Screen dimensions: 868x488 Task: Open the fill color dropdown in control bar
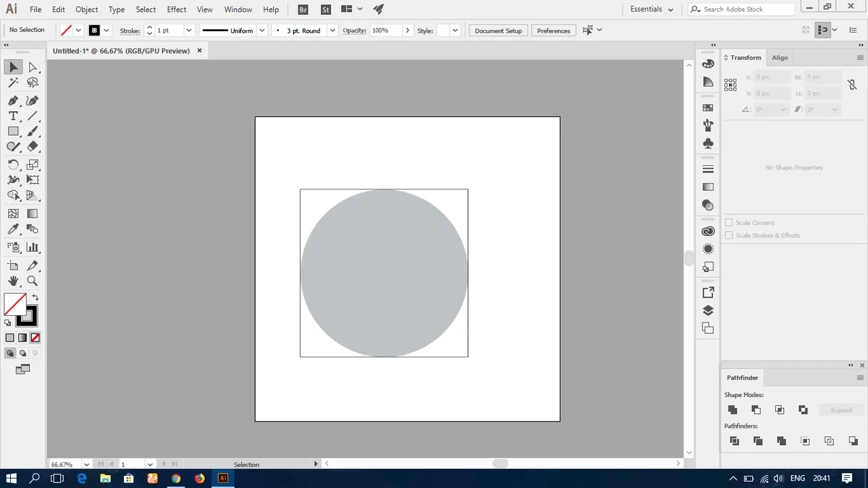tap(79, 30)
